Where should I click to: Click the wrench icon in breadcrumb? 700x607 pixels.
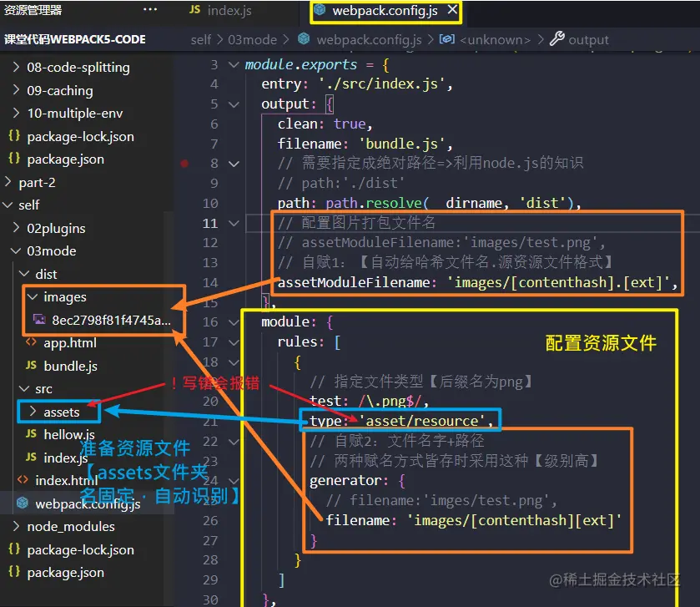point(556,39)
